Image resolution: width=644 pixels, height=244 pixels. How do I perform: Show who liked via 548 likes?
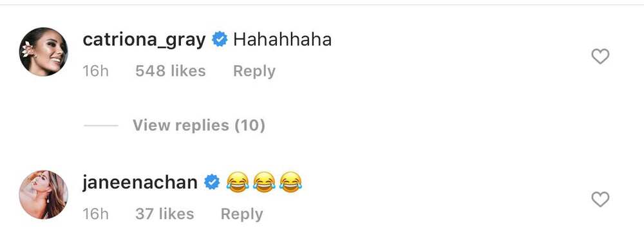171,71
